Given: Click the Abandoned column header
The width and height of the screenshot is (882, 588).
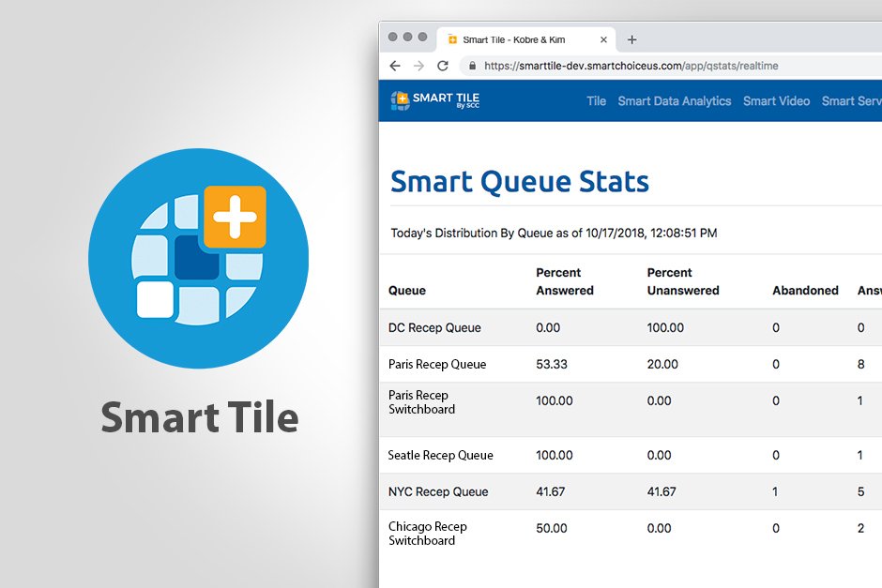Looking at the screenshot, I should [805, 291].
